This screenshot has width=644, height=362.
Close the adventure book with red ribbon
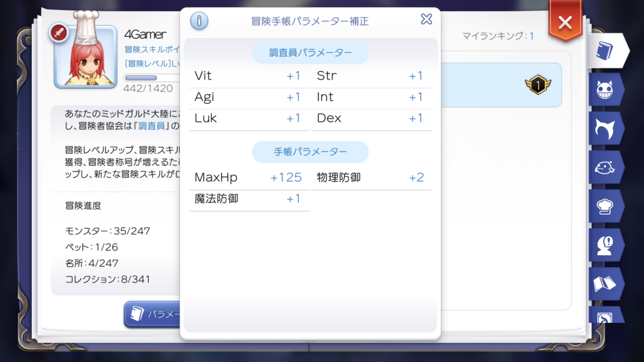coord(565,23)
